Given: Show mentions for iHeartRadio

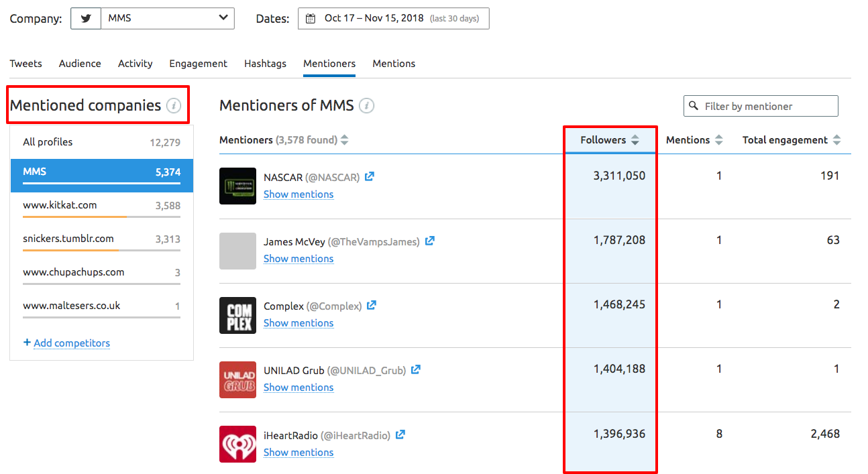Looking at the screenshot, I should (299, 453).
